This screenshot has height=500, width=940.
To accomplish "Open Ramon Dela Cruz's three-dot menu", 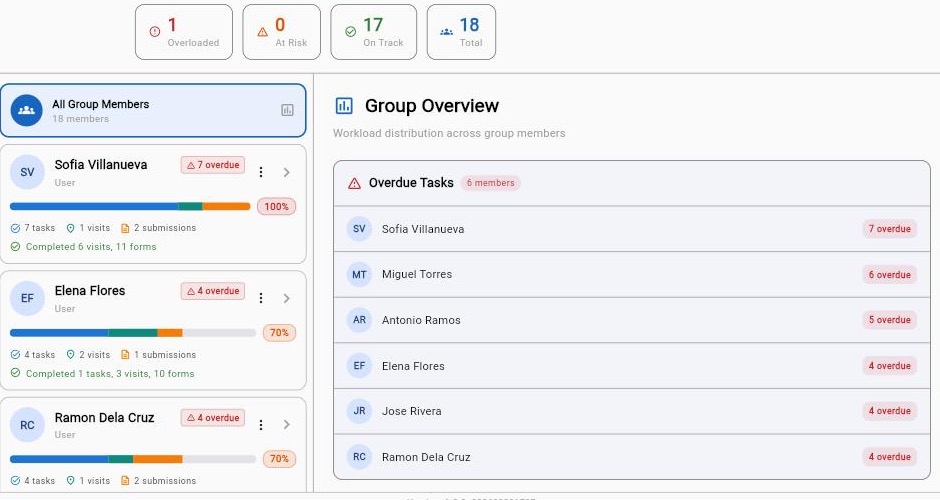I will (261, 424).
